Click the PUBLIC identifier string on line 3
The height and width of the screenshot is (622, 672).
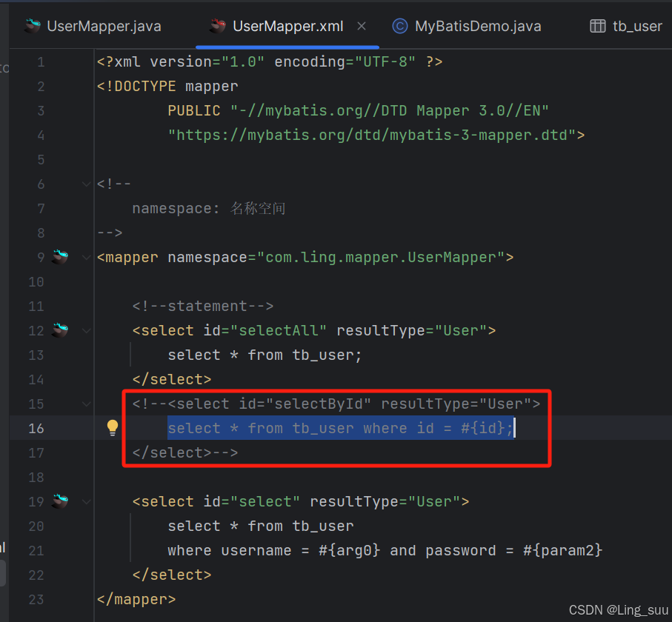(x=390, y=111)
